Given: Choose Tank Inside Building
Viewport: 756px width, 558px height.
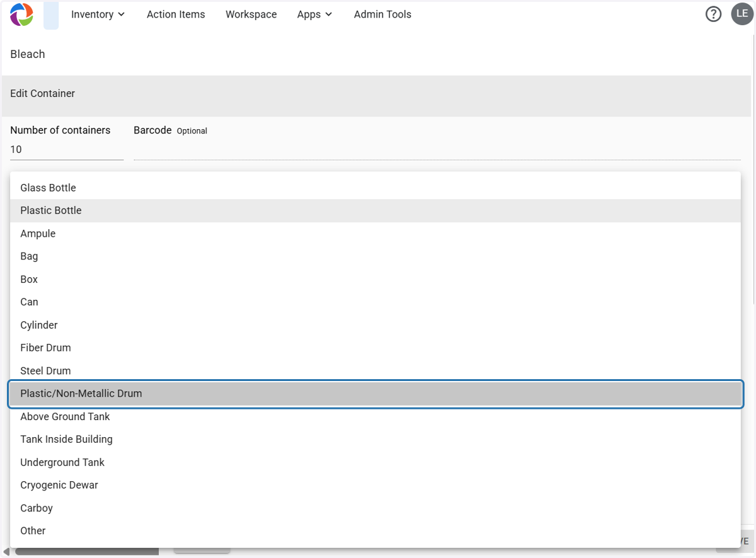Looking at the screenshot, I should (375, 439).
